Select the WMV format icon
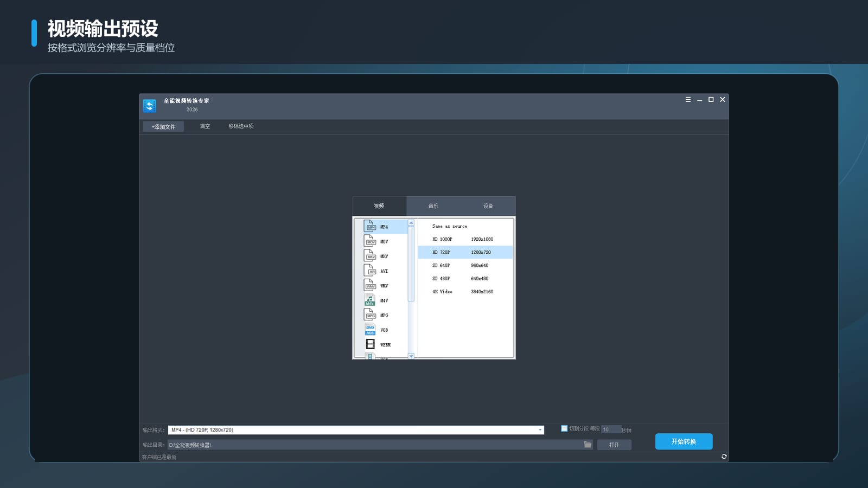The width and height of the screenshot is (868, 488). (370, 285)
